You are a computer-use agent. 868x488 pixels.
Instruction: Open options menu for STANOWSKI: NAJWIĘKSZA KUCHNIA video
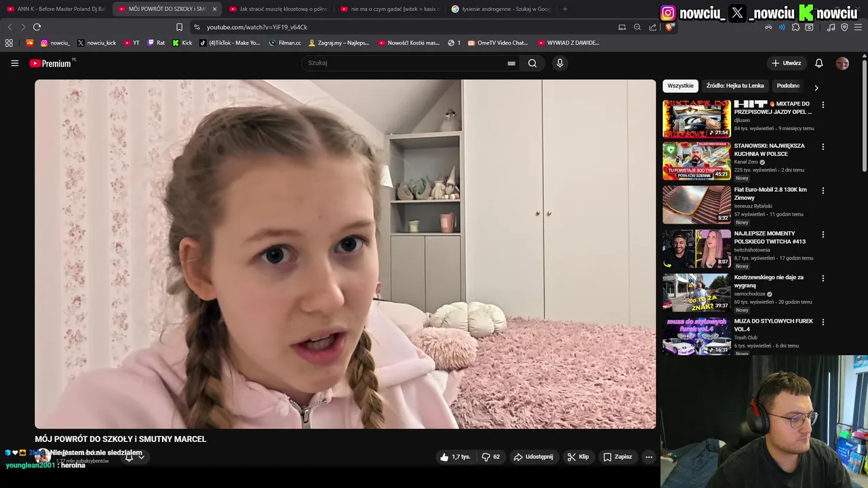coord(823,147)
